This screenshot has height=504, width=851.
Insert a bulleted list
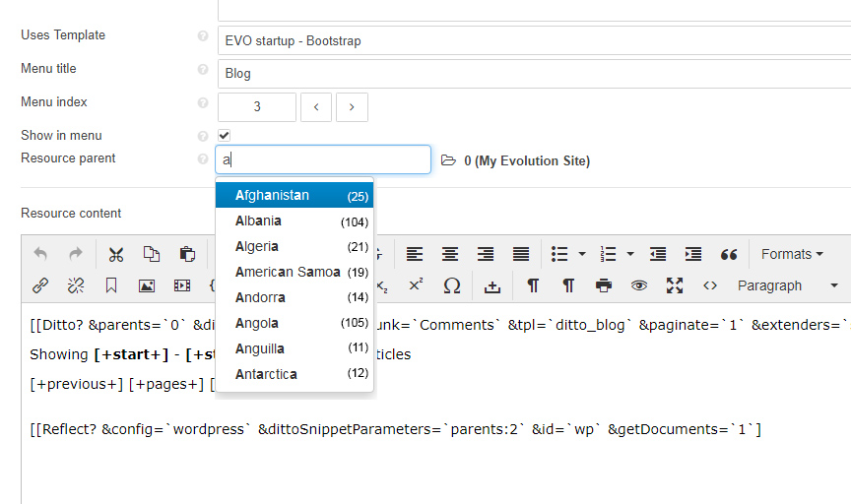tap(559, 254)
